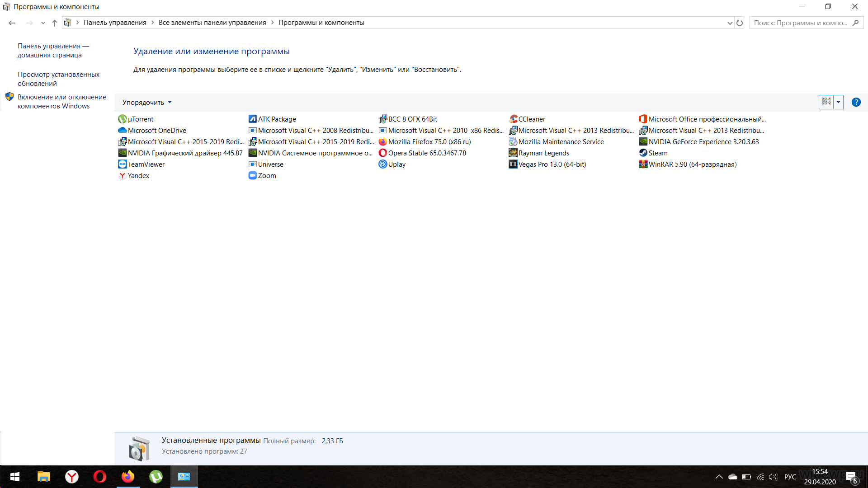Screen dimensions: 868x488
Task: Select the TeamViewer program icon
Action: [x=122, y=164]
